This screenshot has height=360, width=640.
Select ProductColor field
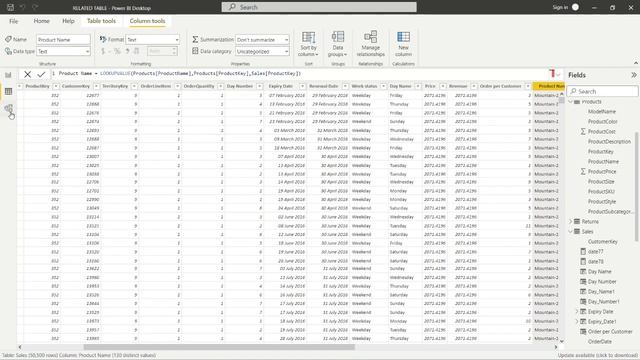602,122
